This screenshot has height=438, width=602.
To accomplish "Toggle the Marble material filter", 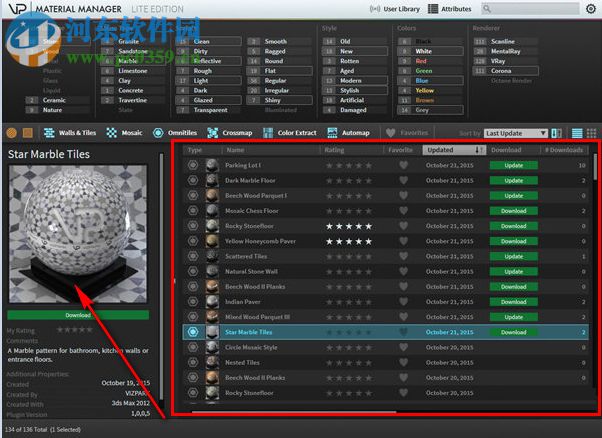I will point(134,61).
